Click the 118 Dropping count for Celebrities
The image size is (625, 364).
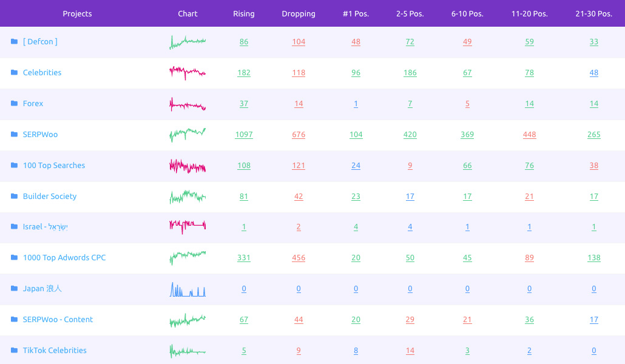click(299, 72)
